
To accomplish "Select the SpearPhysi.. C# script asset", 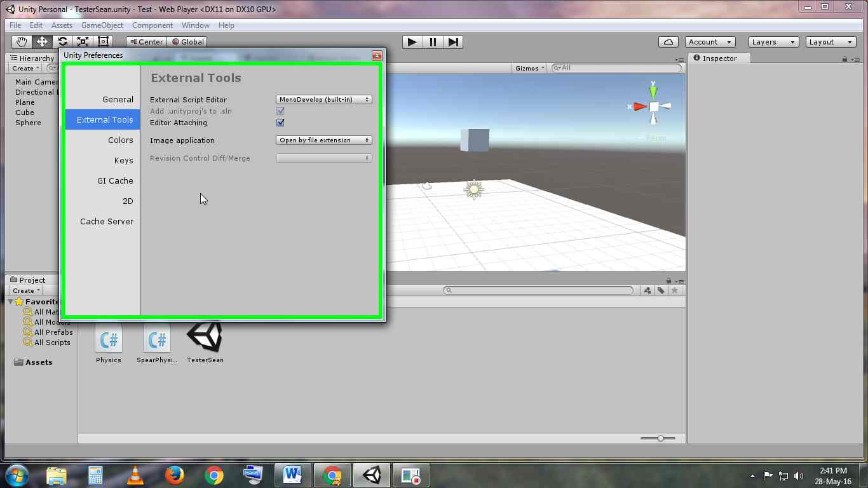I will (x=157, y=343).
